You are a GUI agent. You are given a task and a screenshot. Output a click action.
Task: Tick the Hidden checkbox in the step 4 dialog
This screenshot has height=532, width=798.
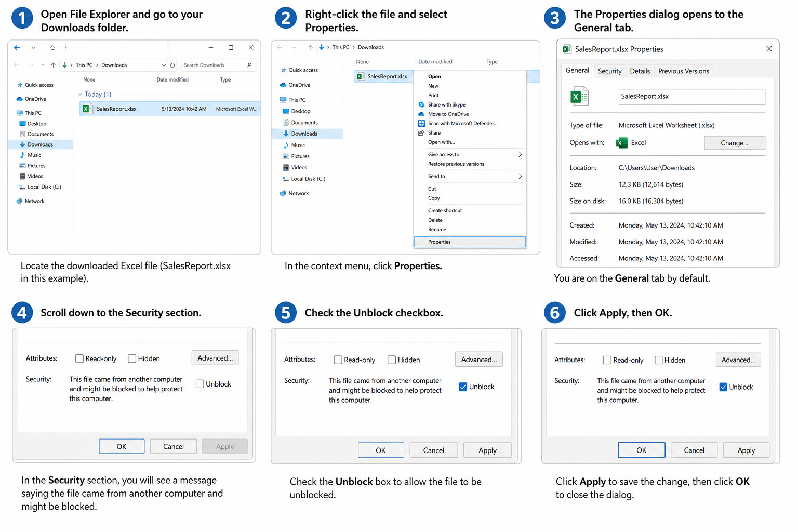pyautogui.click(x=132, y=358)
